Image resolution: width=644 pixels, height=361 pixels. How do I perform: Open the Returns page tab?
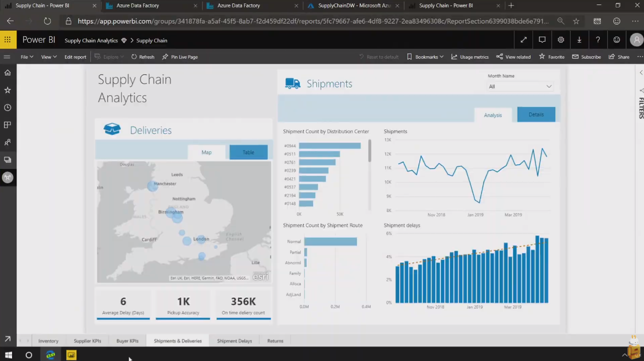[275, 341]
